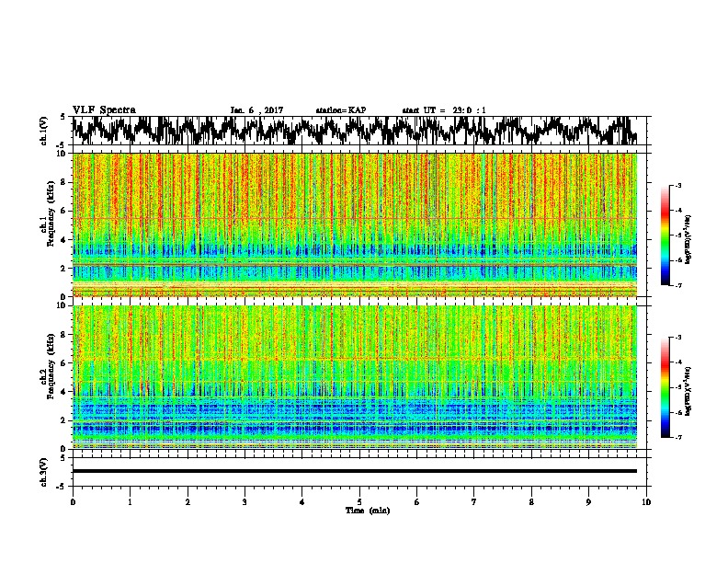Viewport: 728px width, 563px height.
Task: Click the "0" tick on the time axis
Action: [73, 502]
